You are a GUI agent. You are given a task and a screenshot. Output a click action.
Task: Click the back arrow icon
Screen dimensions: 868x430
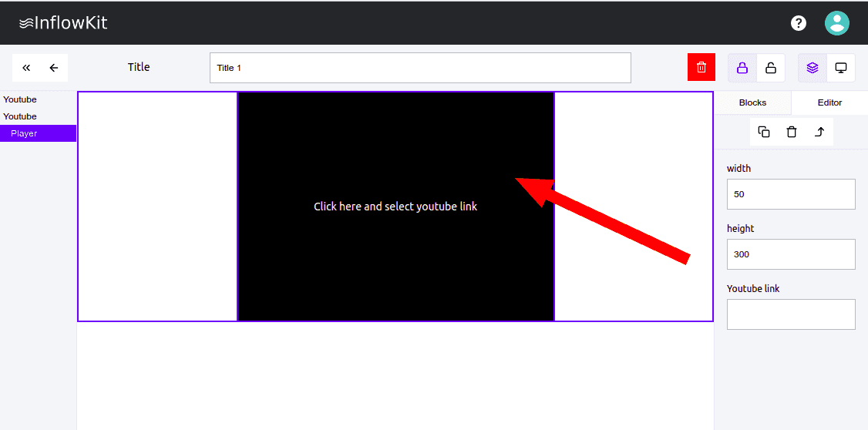(x=54, y=68)
